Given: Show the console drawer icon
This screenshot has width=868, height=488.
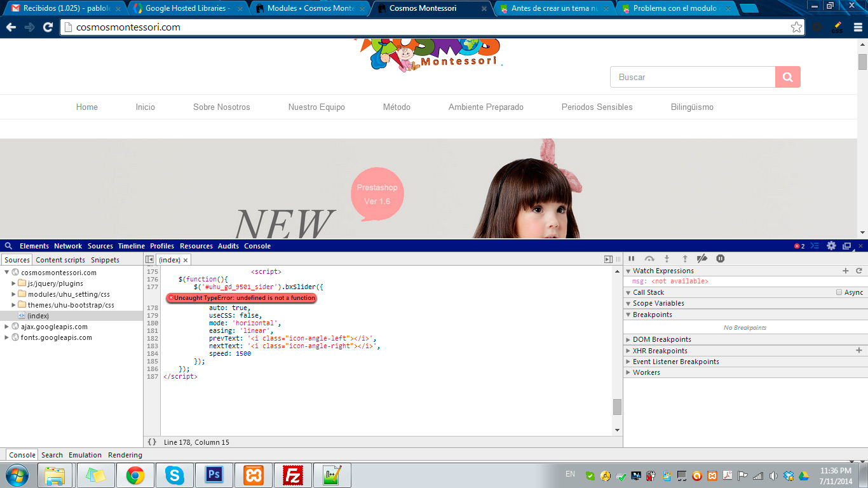Looking at the screenshot, I should pyautogui.click(x=815, y=246).
